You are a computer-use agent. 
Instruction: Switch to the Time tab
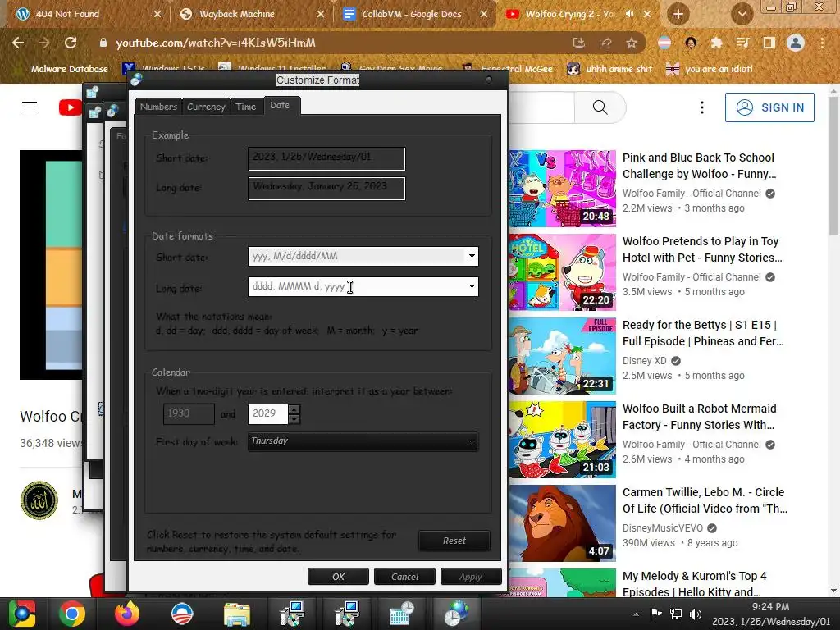coord(246,107)
